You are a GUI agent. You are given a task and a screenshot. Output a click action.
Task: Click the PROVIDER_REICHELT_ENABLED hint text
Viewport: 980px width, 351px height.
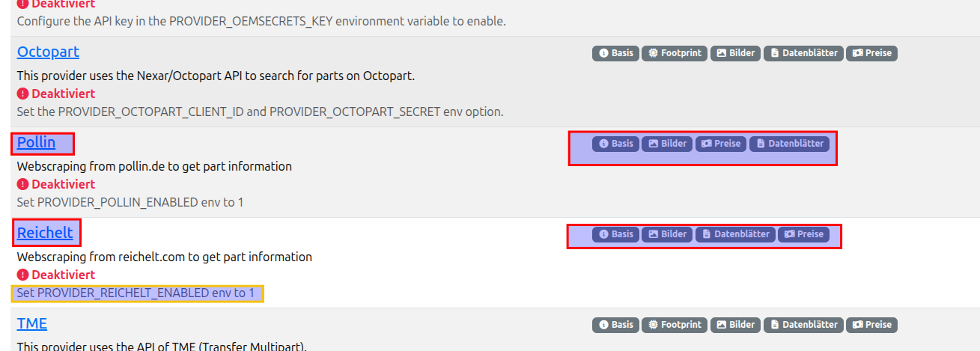[136, 293]
